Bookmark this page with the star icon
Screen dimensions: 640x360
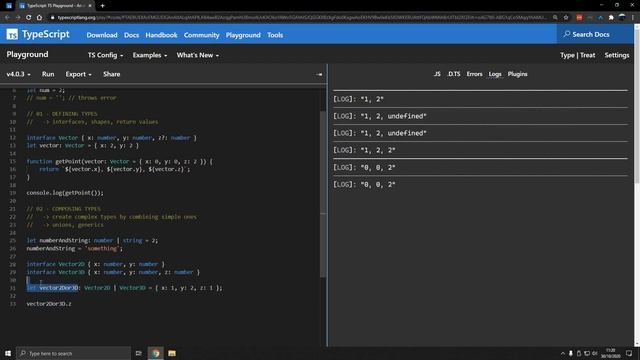click(x=566, y=18)
